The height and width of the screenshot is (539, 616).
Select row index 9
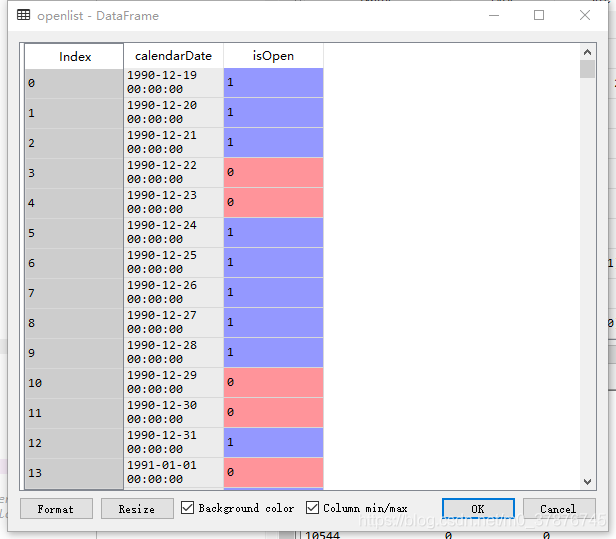coord(74,353)
